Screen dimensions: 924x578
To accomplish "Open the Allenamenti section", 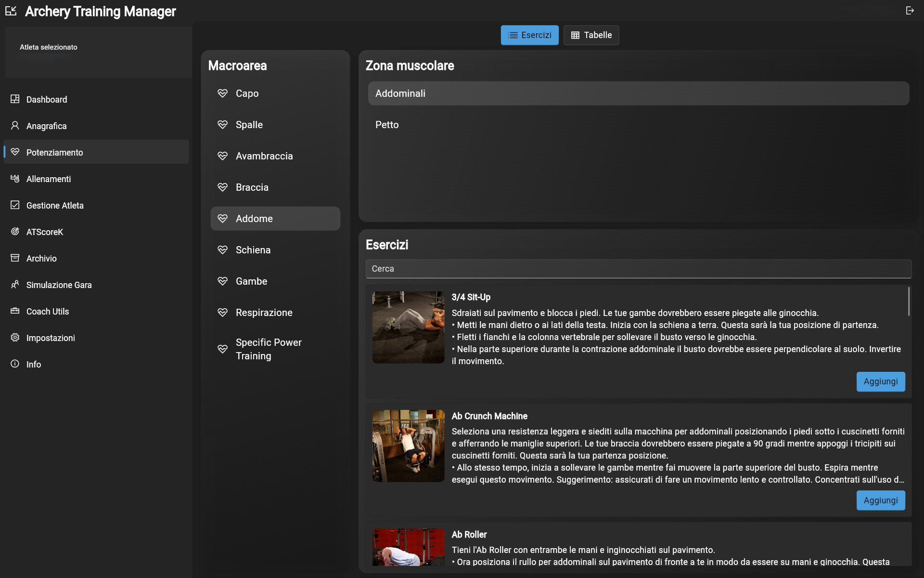I will click(96, 179).
